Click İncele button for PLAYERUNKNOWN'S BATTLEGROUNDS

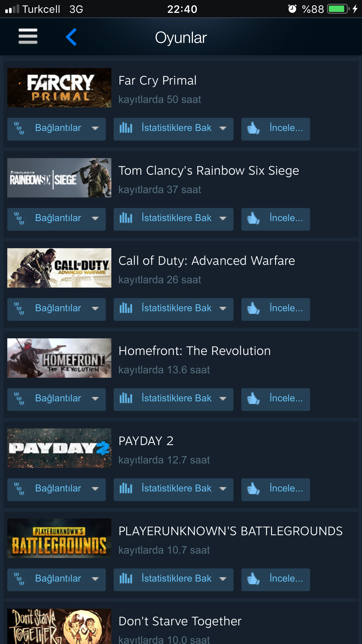click(276, 580)
